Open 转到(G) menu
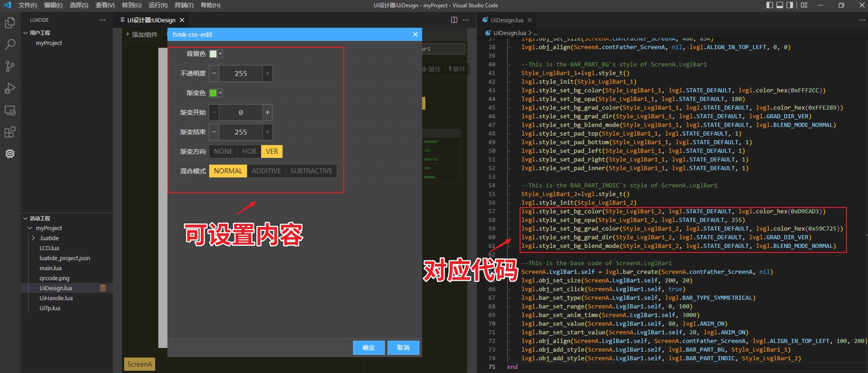Viewport: 868px width, 373px height. tap(132, 5)
